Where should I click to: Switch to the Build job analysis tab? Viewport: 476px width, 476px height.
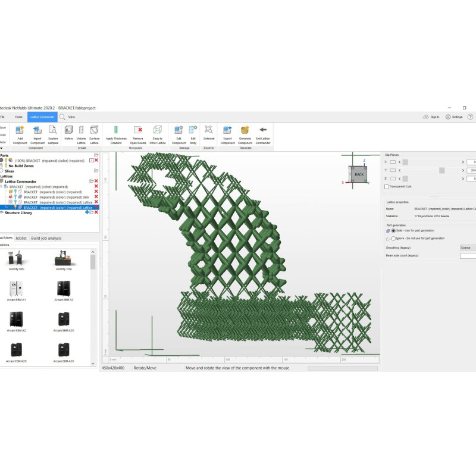point(46,238)
